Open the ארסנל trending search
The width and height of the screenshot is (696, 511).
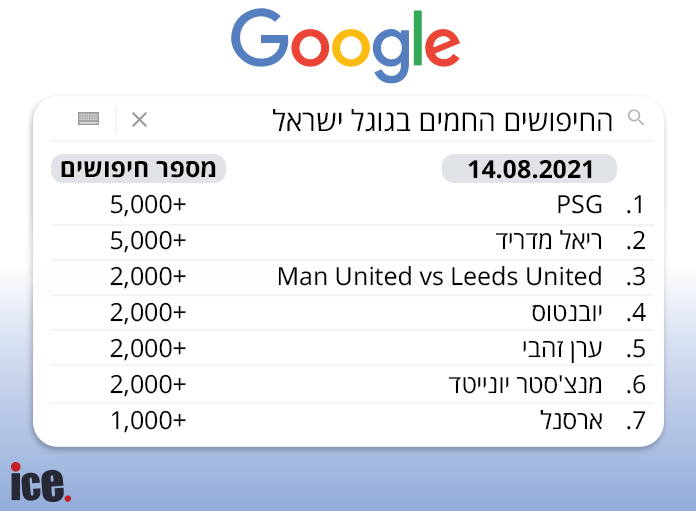(570, 420)
